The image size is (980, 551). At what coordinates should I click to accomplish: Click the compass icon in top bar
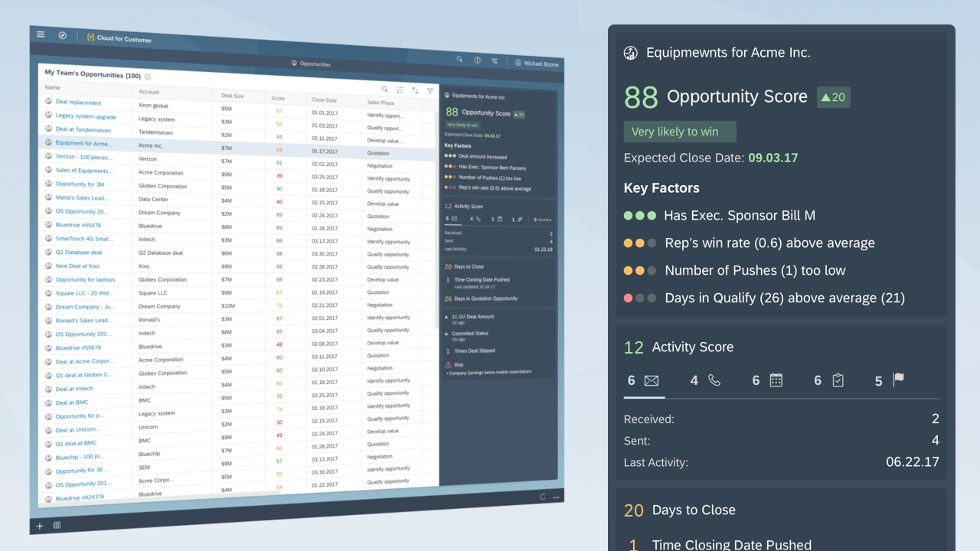[x=63, y=36]
